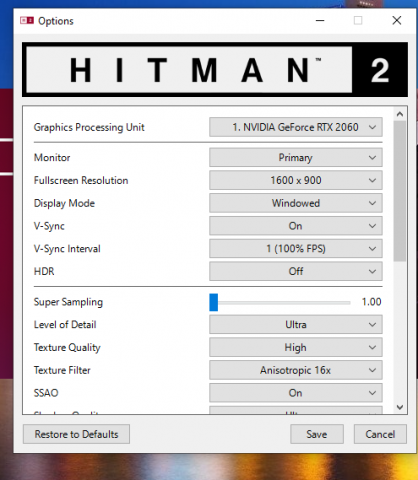The height and width of the screenshot is (480, 418).
Task: Click the Texture Quality label
Action: coord(67,348)
